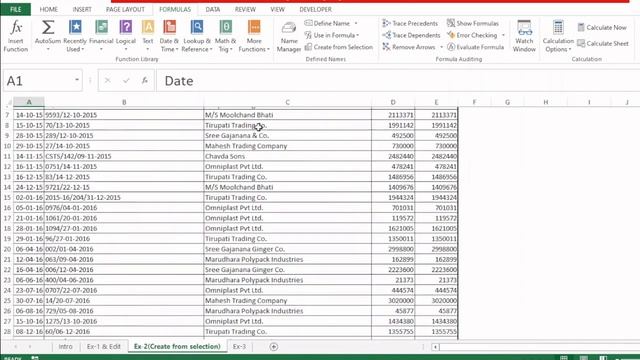Click date cell 14-10-15 in row 7
Screen dimensions: 640x360
point(29,115)
